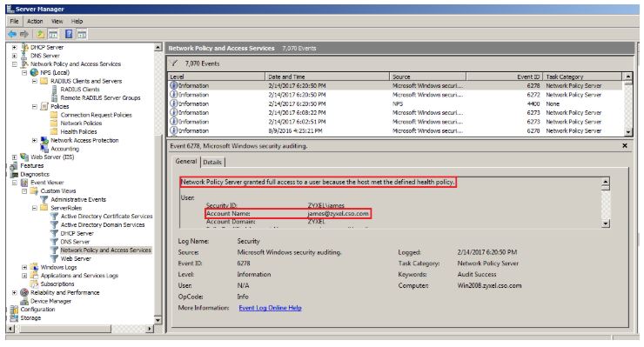Select the Connection Request Policies node
The image size is (644, 347).
point(96,115)
